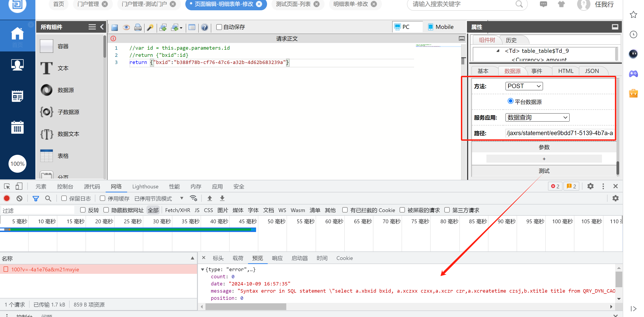The image size is (644, 317).
Task: Switch to the 事件 properties tab
Action: (x=537, y=71)
